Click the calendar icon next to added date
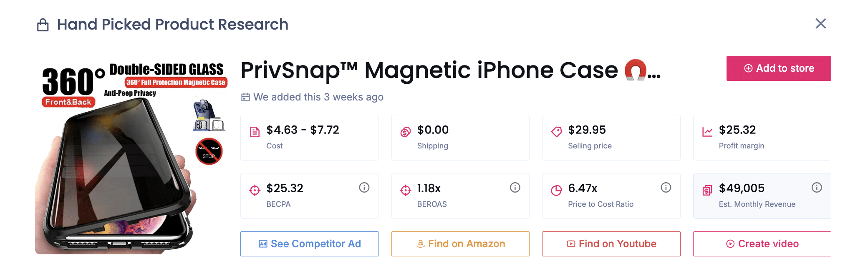Viewport: 868px width, 266px height. pyautogui.click(x=245, y=97)
